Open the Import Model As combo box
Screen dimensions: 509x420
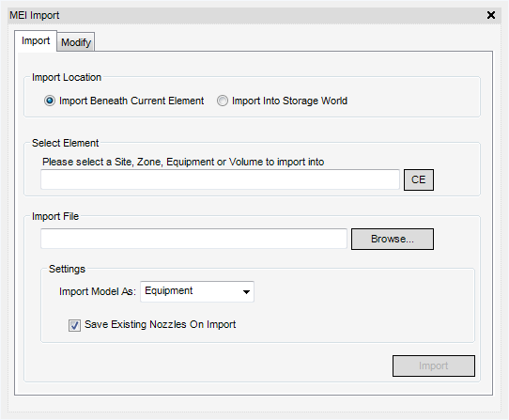click(197, 291)
